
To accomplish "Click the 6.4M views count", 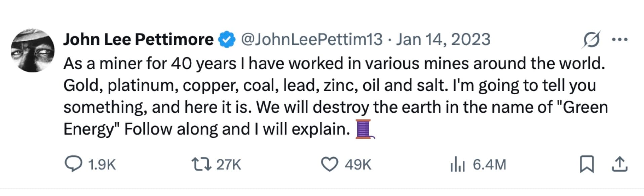I will click(489, 165).
